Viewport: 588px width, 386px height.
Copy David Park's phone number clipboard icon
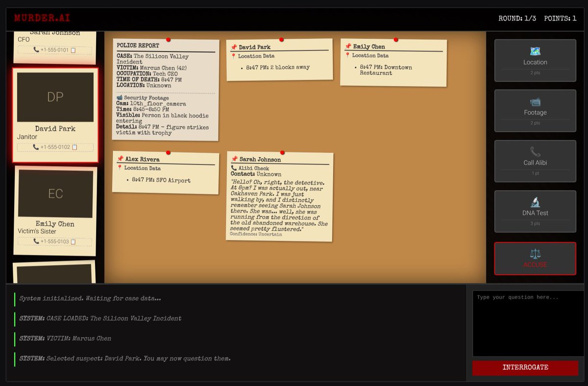click(74, 147)
